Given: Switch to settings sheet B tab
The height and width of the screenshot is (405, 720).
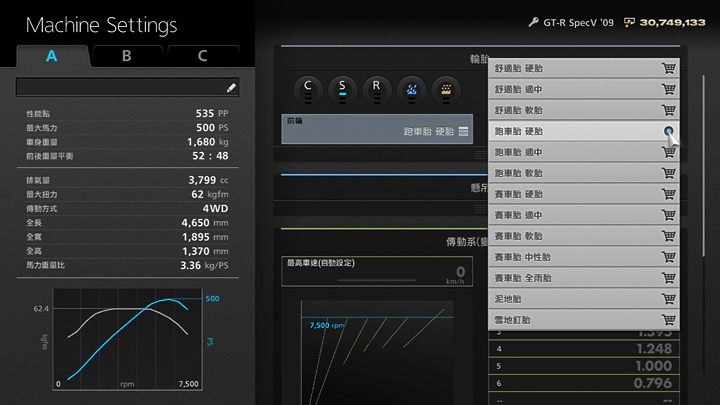Looking at the screenshot, I should click(x=127, y=56).
